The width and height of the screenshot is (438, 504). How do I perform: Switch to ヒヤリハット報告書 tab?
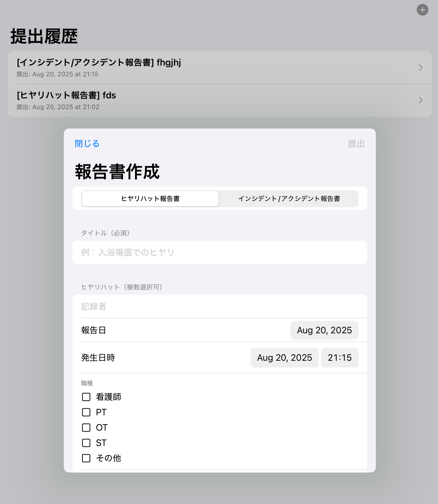[x=150, y=199]
